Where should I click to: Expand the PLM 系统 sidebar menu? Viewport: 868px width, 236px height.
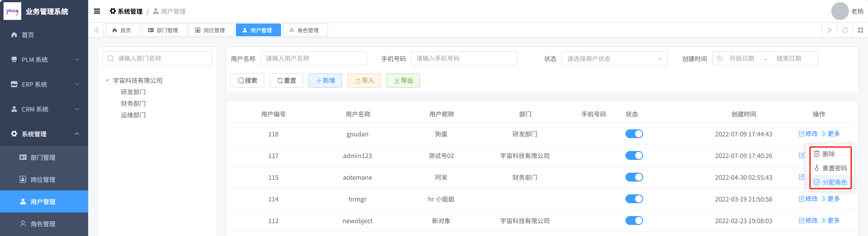44,59
